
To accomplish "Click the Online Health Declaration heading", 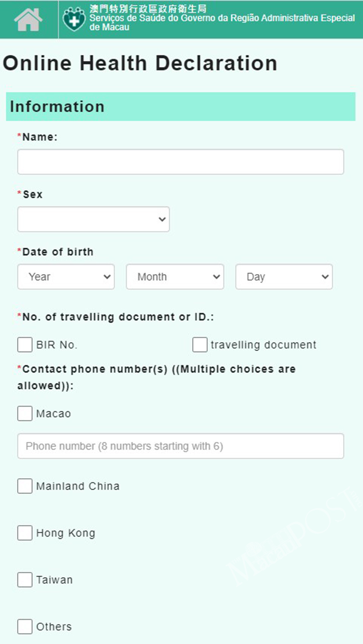I will tap(140, 63).
